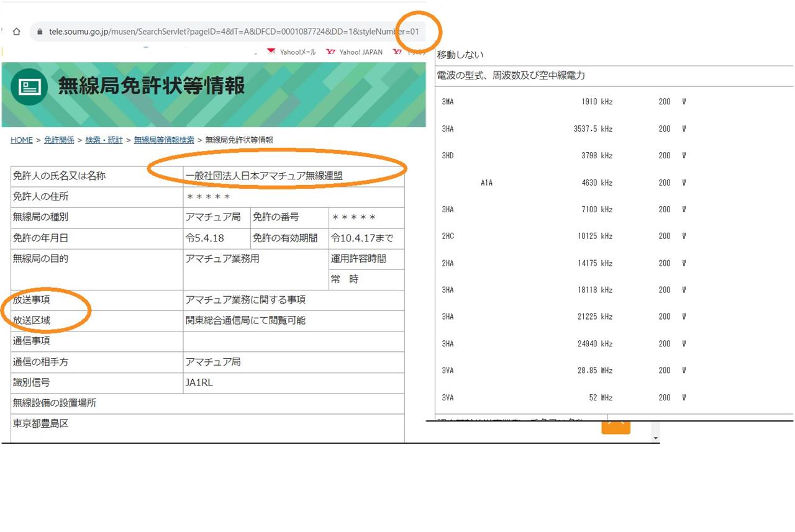
Task: Select the 10125 kHz frequency entry
Action: [595, 237]
